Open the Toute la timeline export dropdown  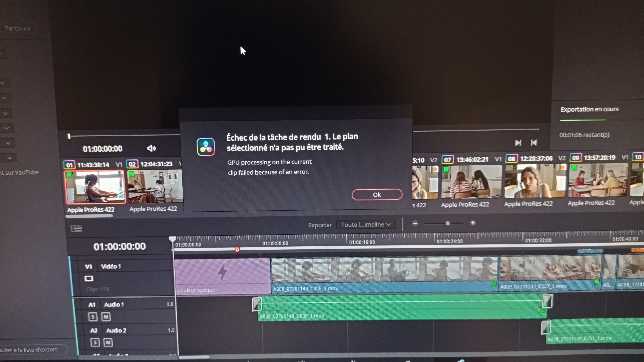coord(366,225)
